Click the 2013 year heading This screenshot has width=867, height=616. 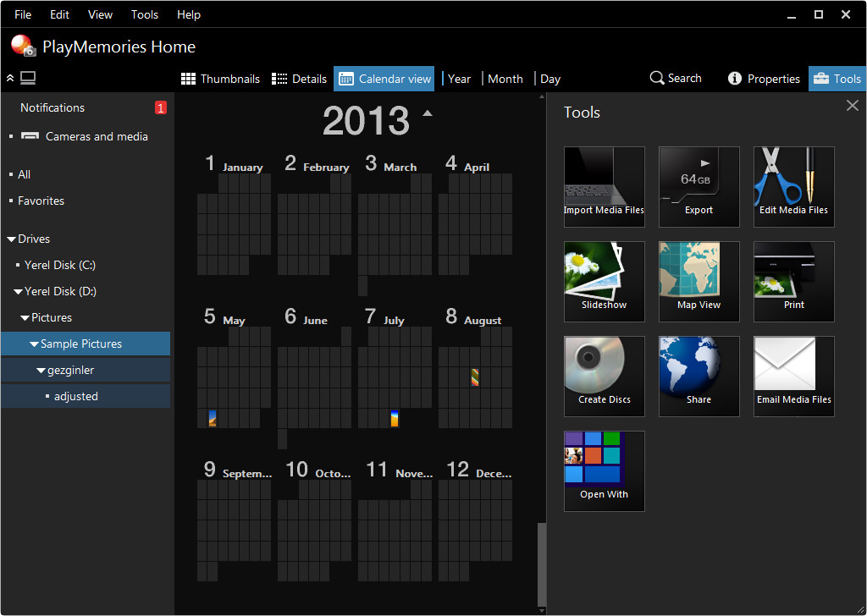366,120
